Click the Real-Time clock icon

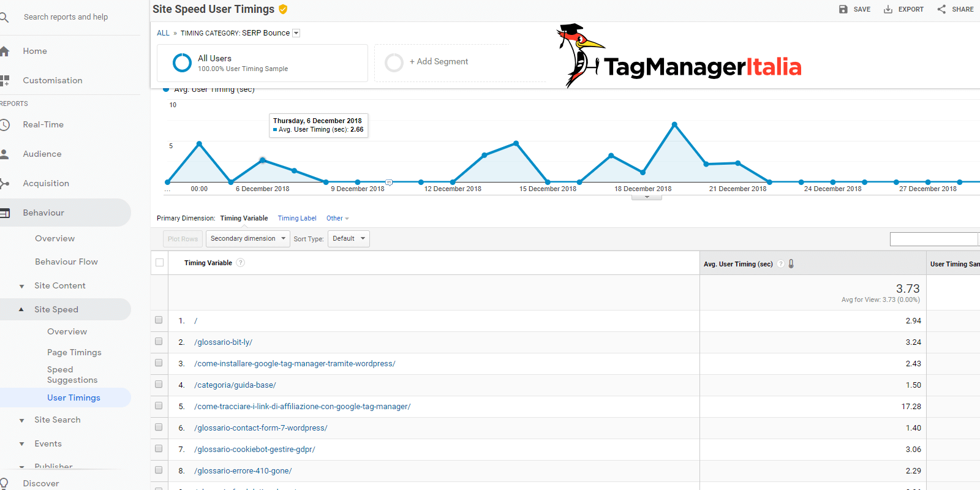point(4,125)
